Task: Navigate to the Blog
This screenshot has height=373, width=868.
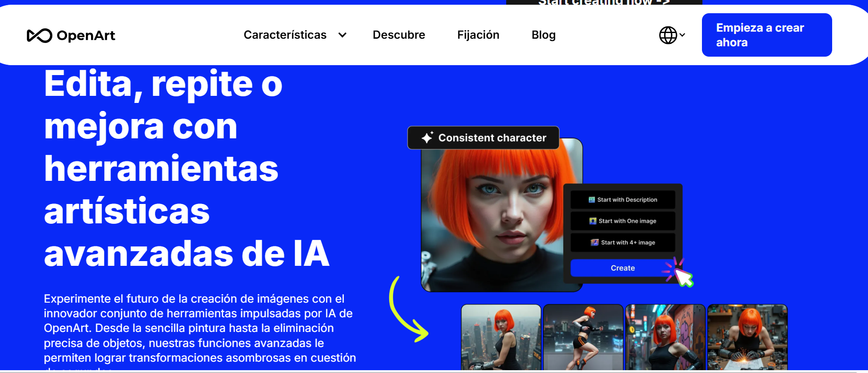Action: pos(543,35)
